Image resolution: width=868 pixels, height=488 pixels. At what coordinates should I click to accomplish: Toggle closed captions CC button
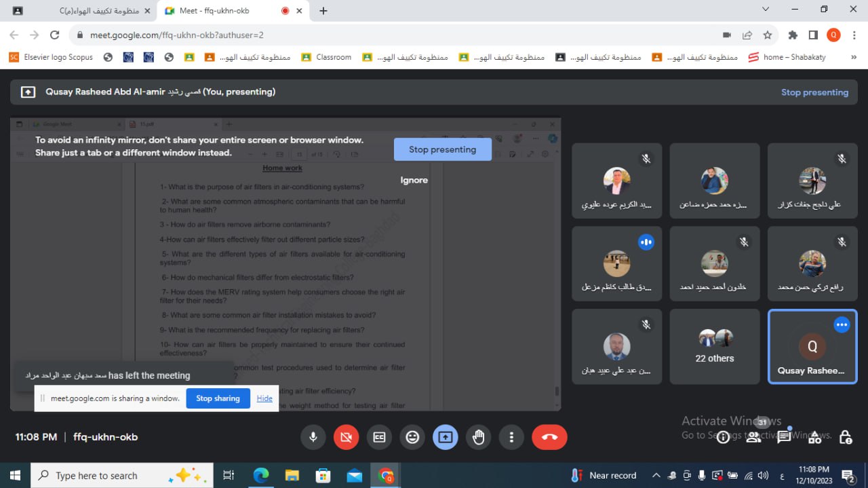pos(379,438)
